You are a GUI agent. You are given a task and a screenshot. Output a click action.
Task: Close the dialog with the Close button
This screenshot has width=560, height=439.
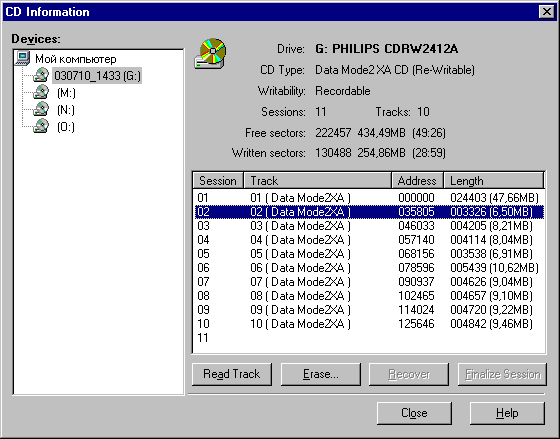pos(414,413)
